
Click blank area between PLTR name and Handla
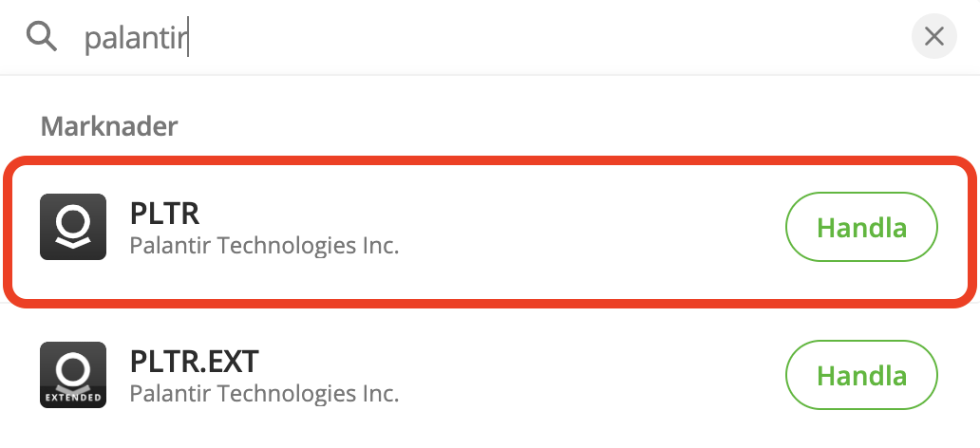589,228
